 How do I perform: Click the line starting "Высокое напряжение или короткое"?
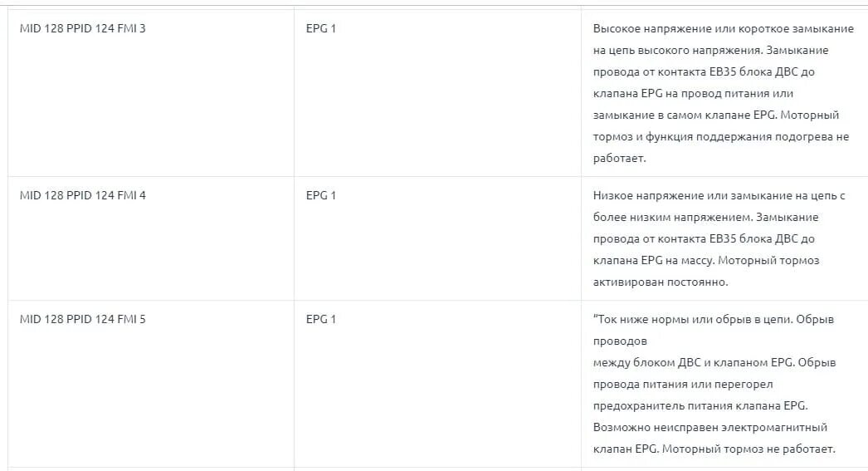(x=723, y=29)
